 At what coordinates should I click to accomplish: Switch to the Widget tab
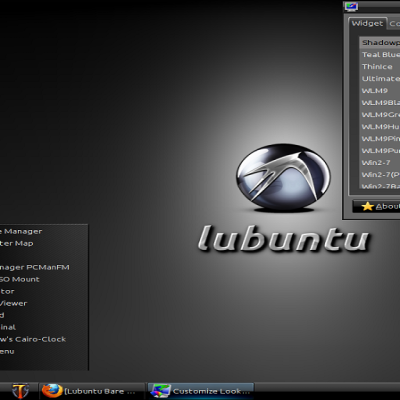[x=367, y=23]
